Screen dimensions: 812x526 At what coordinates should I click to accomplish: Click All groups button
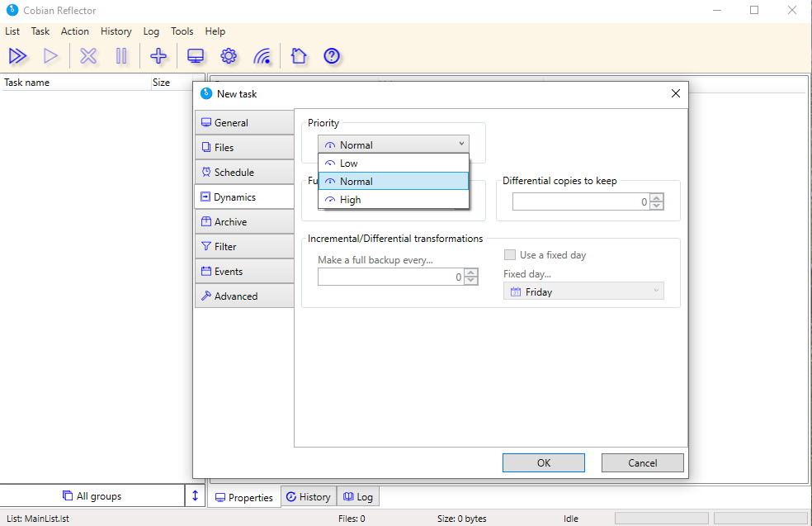(x=92, y=496)
